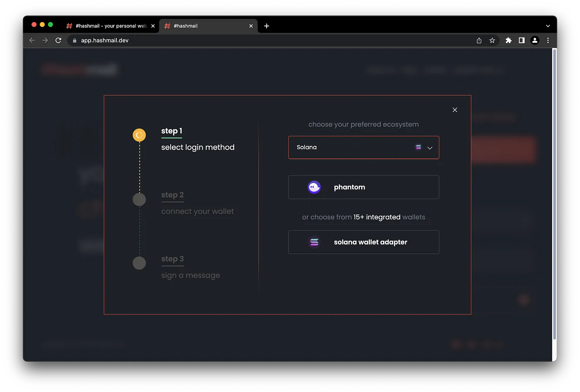The height and width of the screenshot is (392, 580).
Task: Click the lock site-info icon
Action: [75, 41]
